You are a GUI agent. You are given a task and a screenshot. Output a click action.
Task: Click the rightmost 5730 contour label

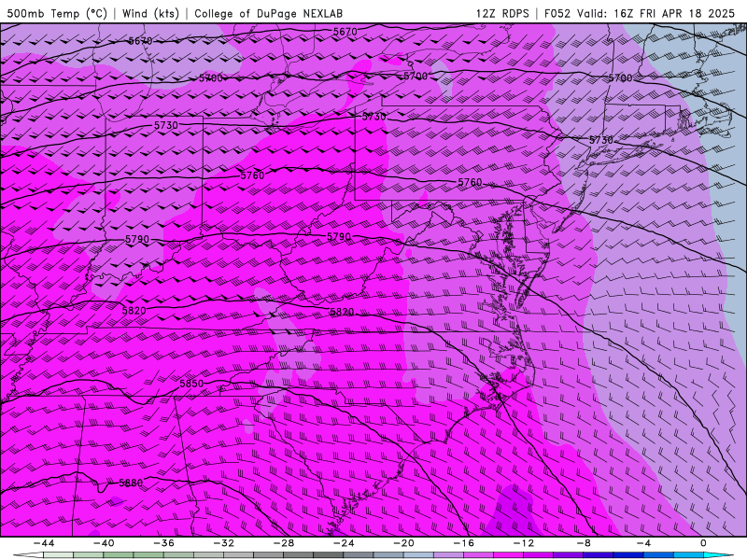[601, 140]
